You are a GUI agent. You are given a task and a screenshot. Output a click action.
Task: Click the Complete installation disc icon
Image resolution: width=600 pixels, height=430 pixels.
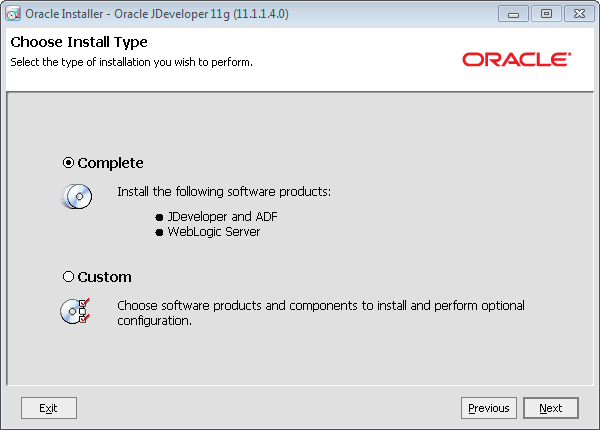77,196
